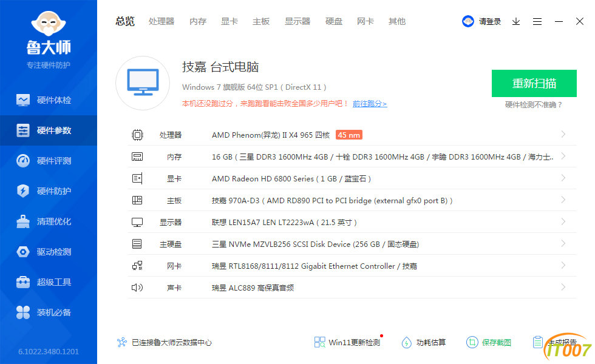Select 硬件参数 in the sidebar
Screen dimensions: 595x364
coord(49,130)
